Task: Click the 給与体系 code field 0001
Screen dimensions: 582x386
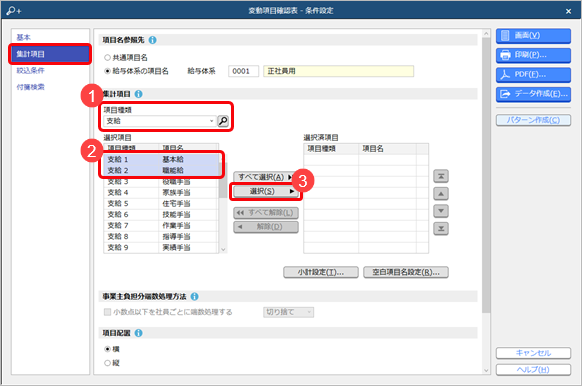Action: (243, 71)
